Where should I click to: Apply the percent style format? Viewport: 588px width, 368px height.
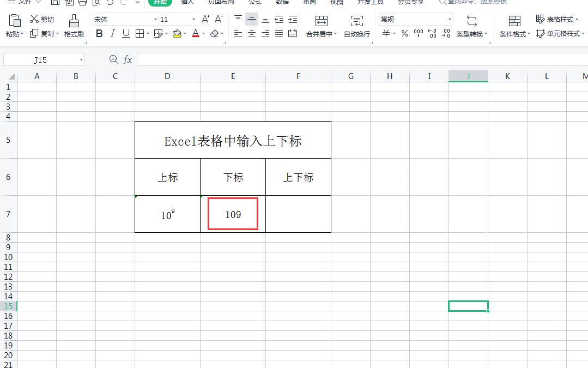[405, 34]
